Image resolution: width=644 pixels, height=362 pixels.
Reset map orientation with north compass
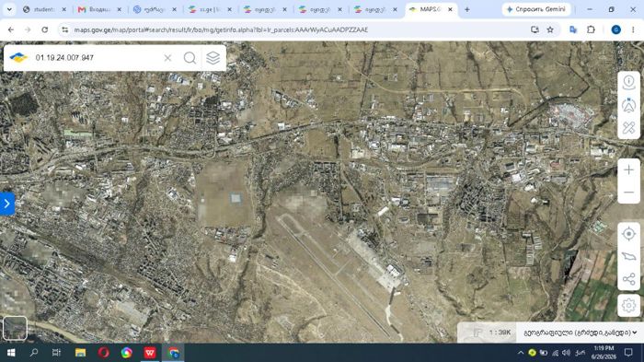(x=628, y=105)
